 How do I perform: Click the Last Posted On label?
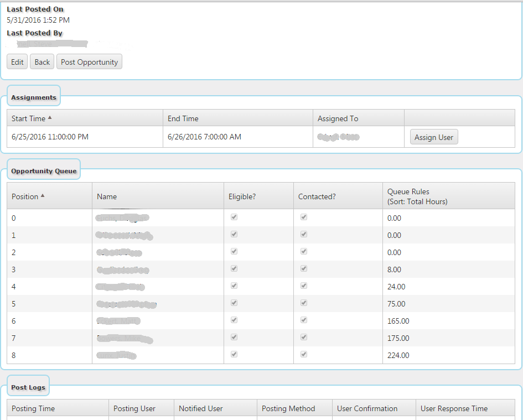coord(35,9)
